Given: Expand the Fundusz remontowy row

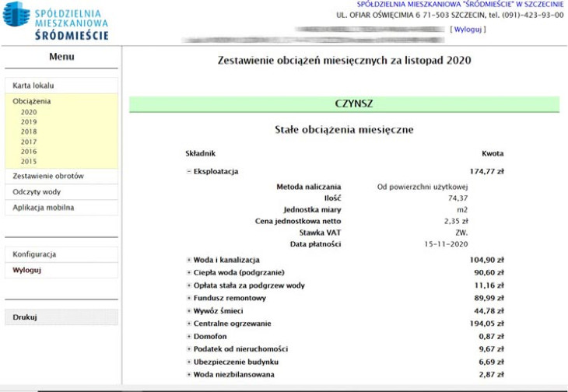Looking at the screenshot, I should coord(188,298).
